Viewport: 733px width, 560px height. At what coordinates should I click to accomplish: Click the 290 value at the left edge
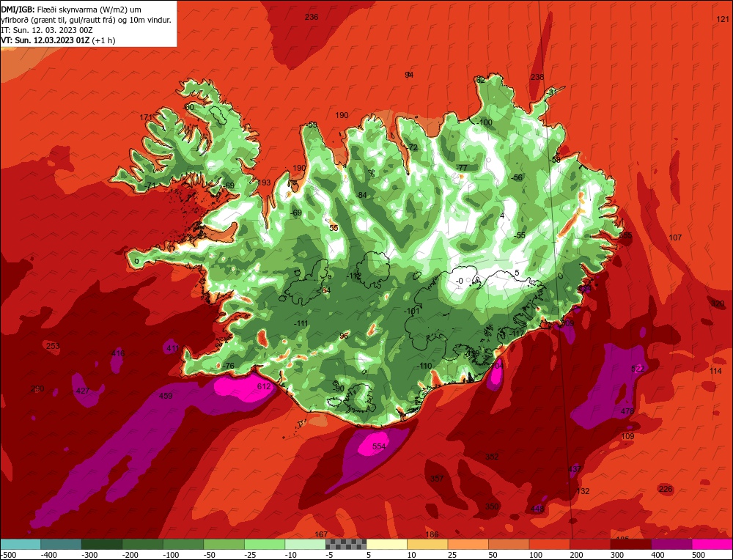pyautogui.click(x=37, y=388)
